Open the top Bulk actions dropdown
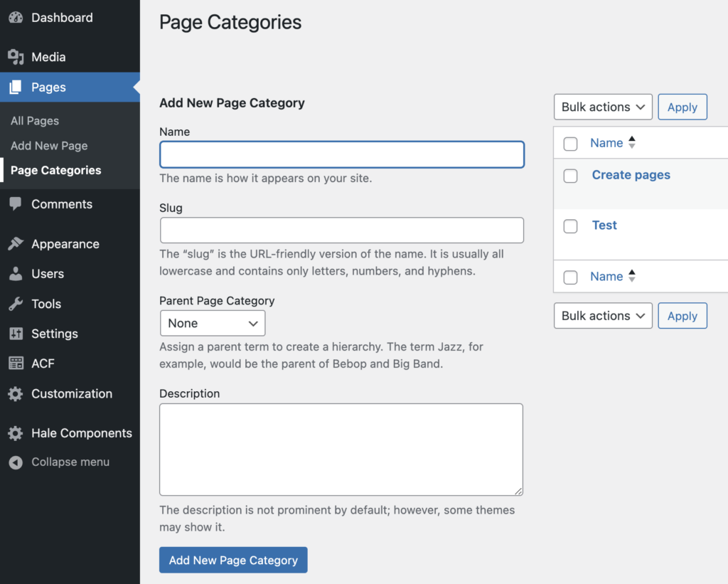The height and width of the screenshot is (584, 728). point(603,107)
